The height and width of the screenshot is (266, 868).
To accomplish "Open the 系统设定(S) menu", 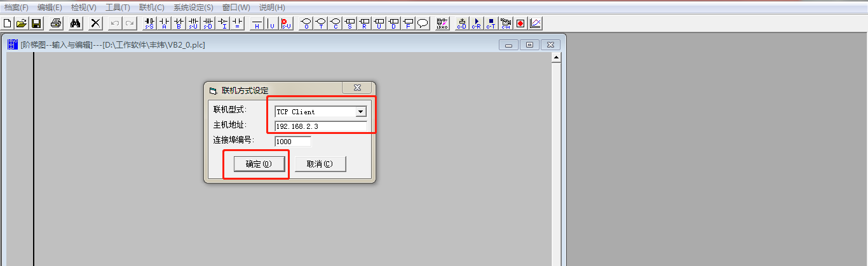I will (193, 7).
